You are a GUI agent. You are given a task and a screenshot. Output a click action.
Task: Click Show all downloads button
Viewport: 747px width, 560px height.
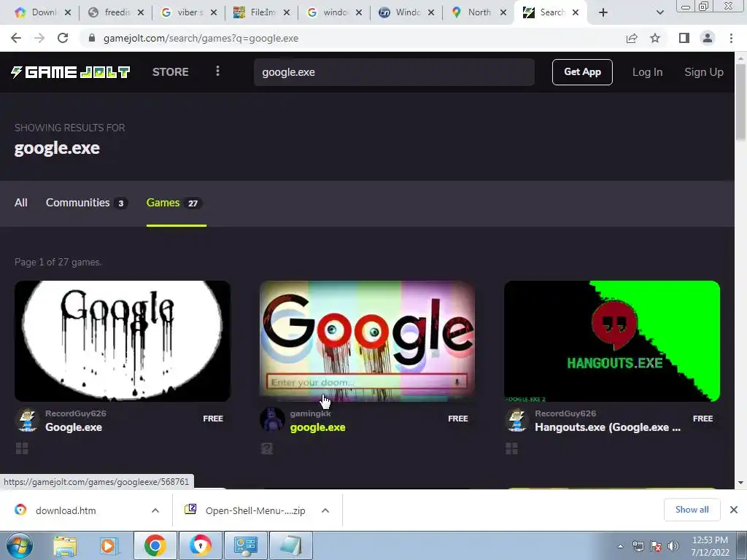pos(692,510)
